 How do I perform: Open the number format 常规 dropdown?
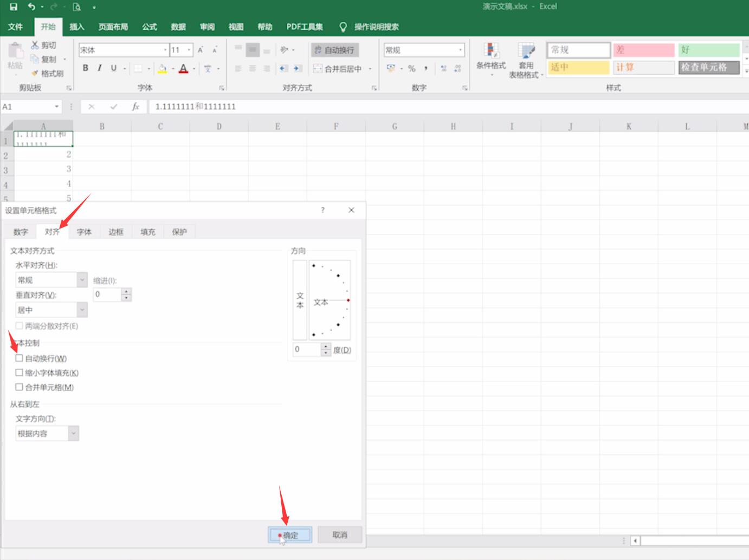461,50
